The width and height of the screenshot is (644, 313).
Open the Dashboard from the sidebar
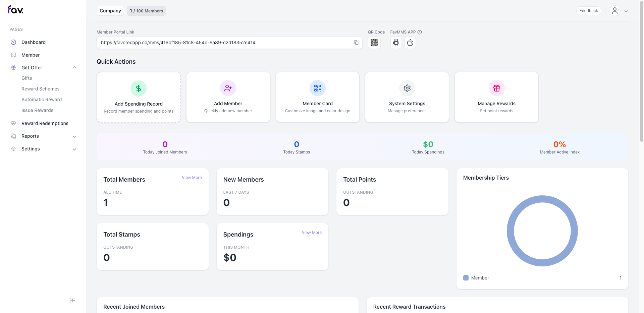[x=33, y=42]
